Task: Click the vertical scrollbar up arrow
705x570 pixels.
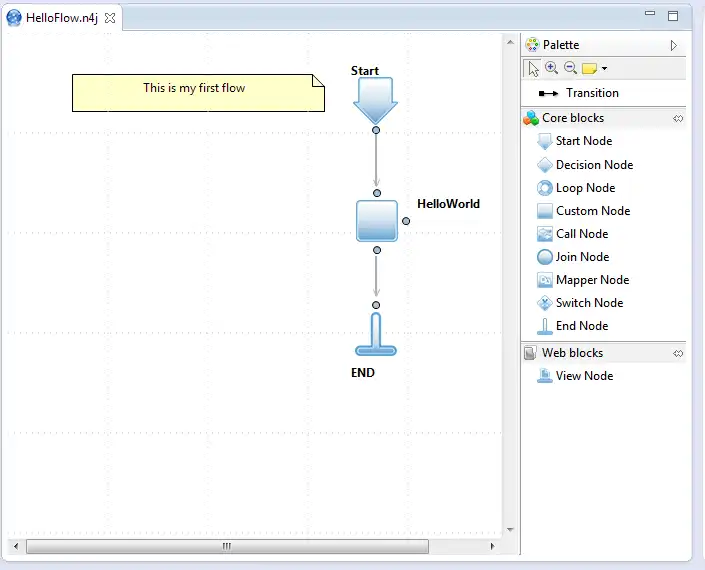Action: coord(510,42)
